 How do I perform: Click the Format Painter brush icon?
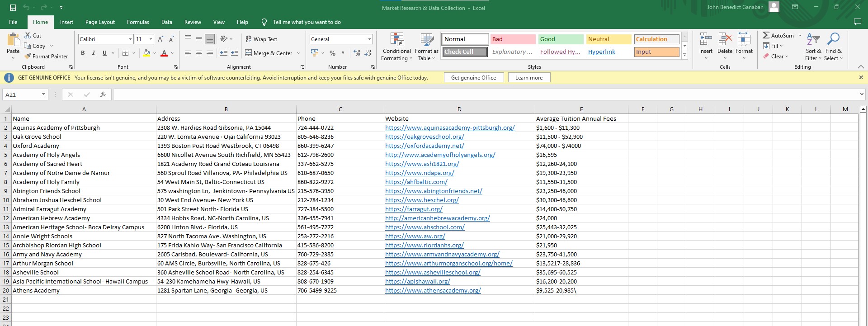coord(28,57)
